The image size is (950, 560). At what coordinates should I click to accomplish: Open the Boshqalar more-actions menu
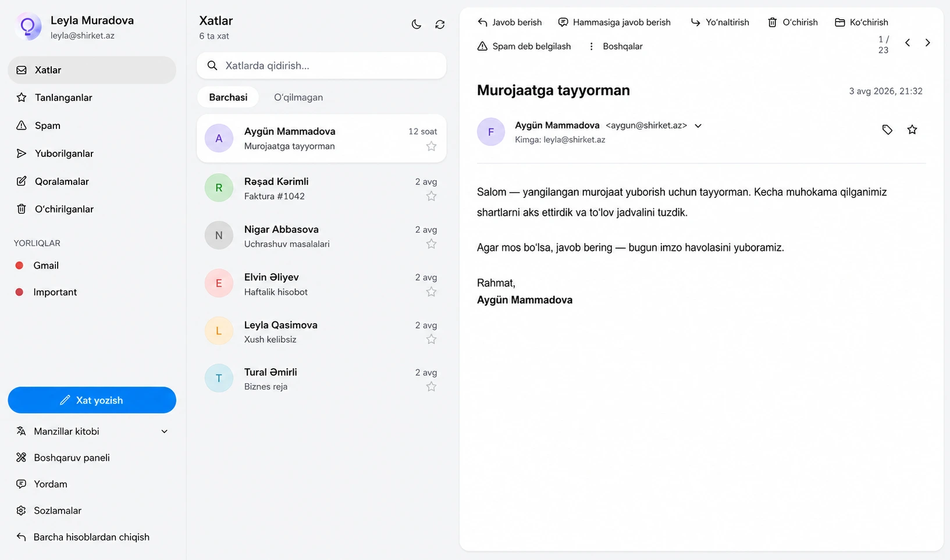point(616,47)
